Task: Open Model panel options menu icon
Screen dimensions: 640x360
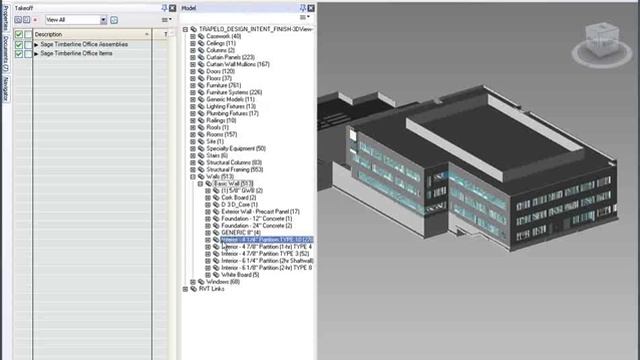Action: point(304,17)
